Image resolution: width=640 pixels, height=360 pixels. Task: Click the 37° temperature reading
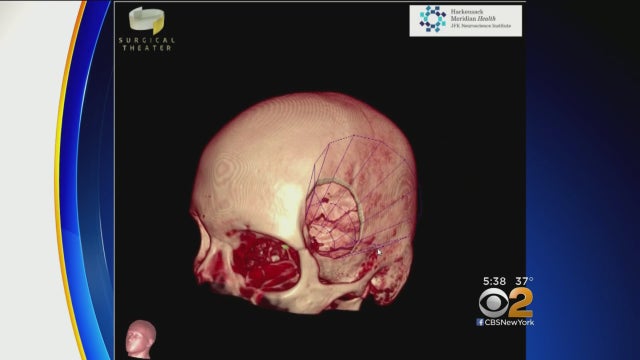(x=524, y=281)
